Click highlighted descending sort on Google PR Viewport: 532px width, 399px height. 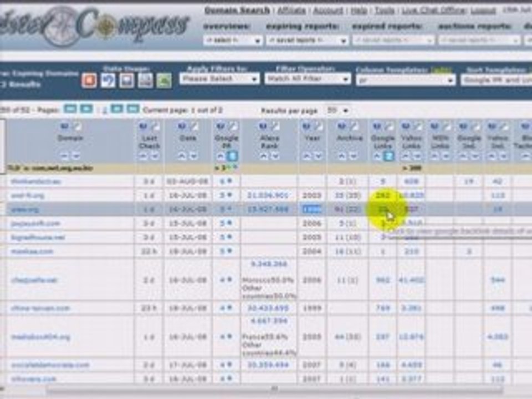[232, 156]
